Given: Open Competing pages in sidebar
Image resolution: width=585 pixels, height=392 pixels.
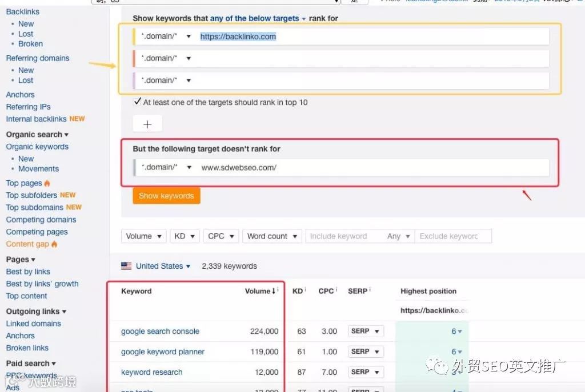Looking at the screenshot, I should [x=37, y=232].
